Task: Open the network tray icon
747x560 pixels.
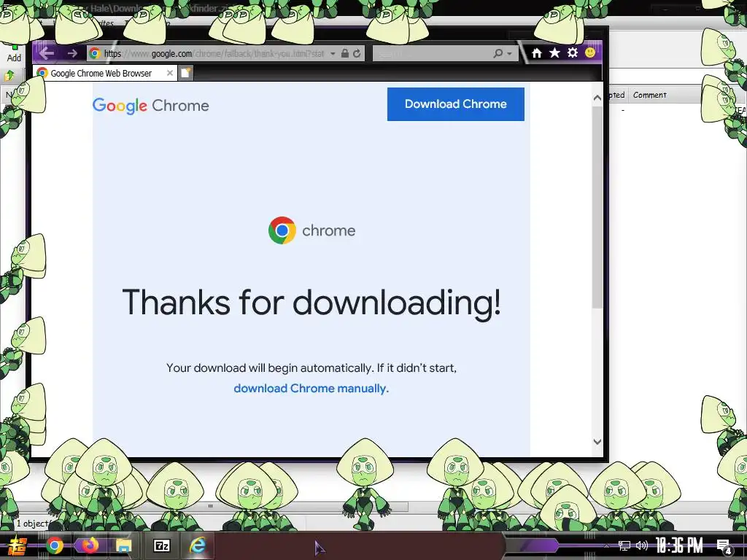Action: 624,545
